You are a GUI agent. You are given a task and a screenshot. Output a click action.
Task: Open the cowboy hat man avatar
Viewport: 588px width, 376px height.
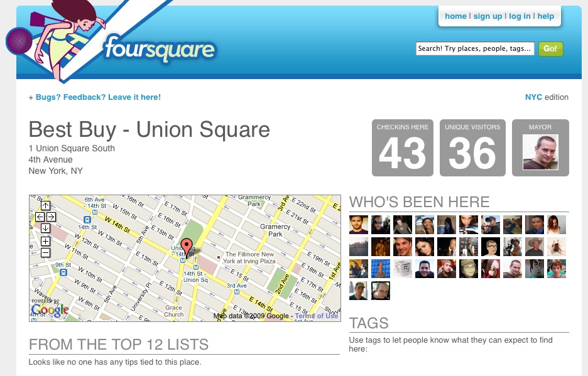pos(535,247)
